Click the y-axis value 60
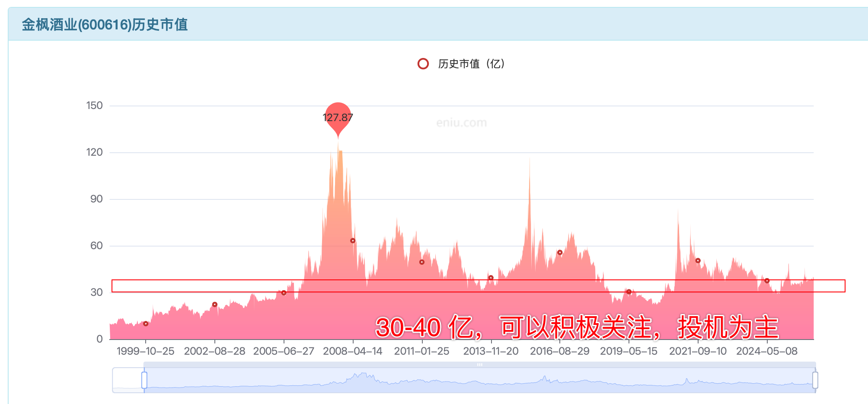 tap(96, 246)
